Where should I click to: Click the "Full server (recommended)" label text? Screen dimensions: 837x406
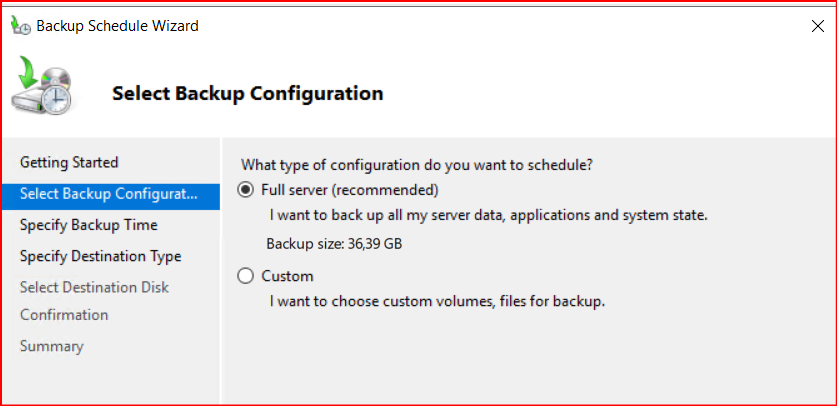click(x=349, y=190)
